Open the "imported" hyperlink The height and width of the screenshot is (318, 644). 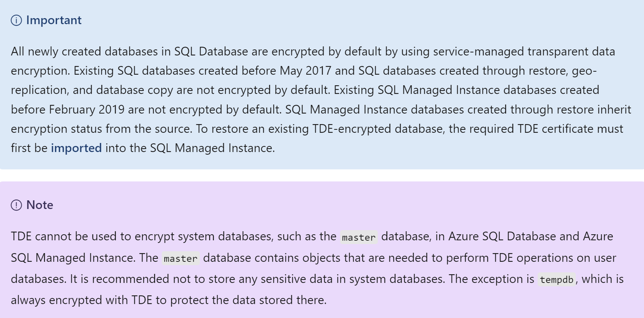point(76,148)
